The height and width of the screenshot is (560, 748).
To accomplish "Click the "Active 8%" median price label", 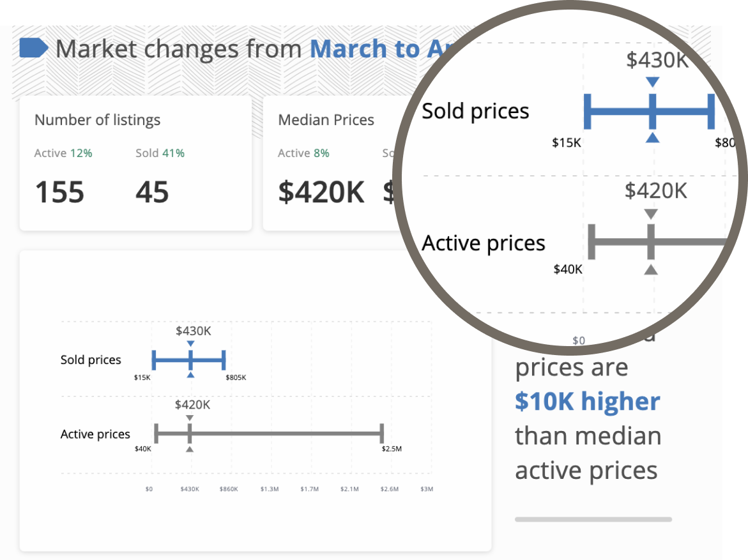I will tap(303, 153).
